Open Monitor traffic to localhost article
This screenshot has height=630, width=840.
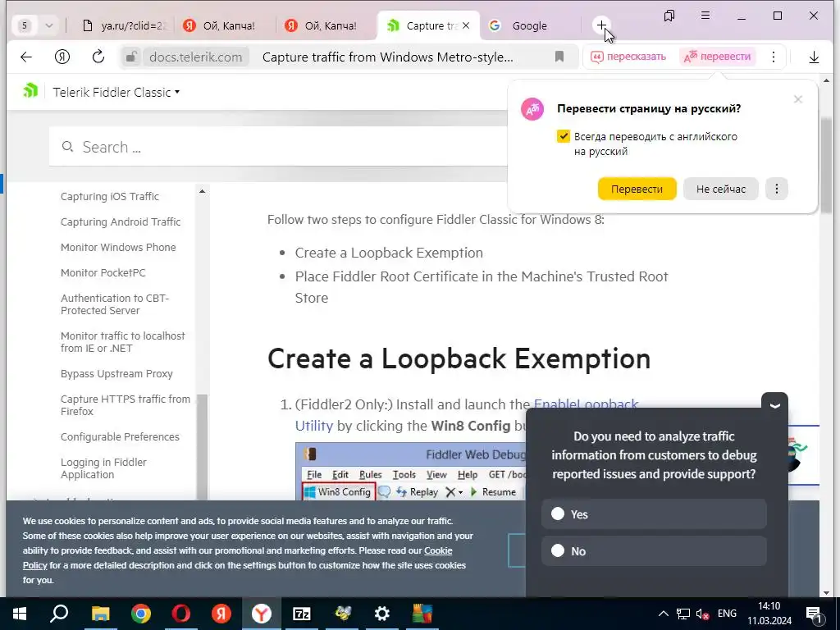pyautogui.click(x=123, y=342)
